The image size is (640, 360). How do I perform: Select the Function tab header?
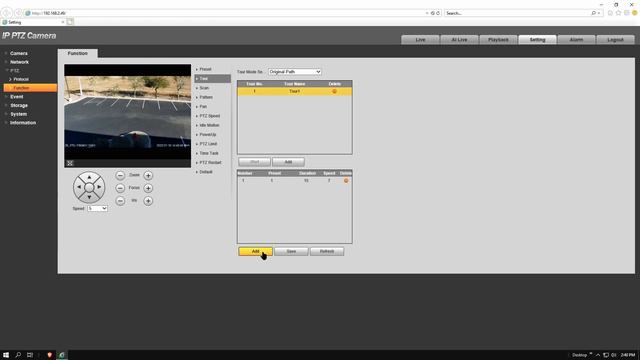point(78,53)
